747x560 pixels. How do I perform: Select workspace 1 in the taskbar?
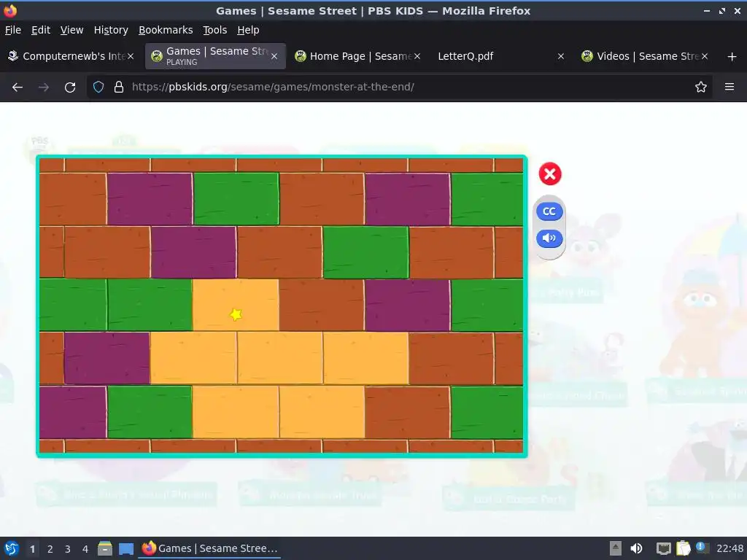[32, 549]
